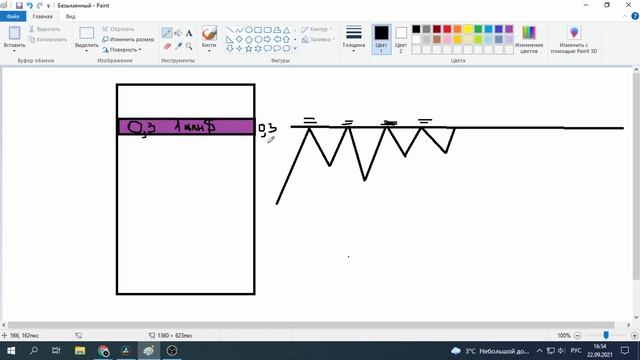Select the Pencil tool
This screenshot has width=640, height=360.
click(x=167, y=33)
